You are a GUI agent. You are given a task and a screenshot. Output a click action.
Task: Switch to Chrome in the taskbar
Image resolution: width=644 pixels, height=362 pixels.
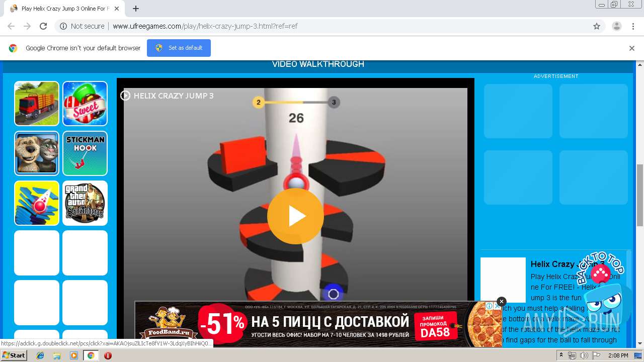91,355
